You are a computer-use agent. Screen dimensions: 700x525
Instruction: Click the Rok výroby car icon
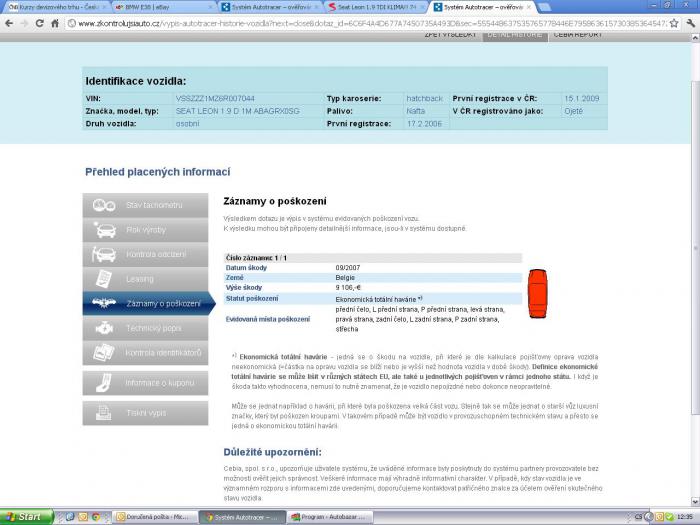click(x=103, y=230)
